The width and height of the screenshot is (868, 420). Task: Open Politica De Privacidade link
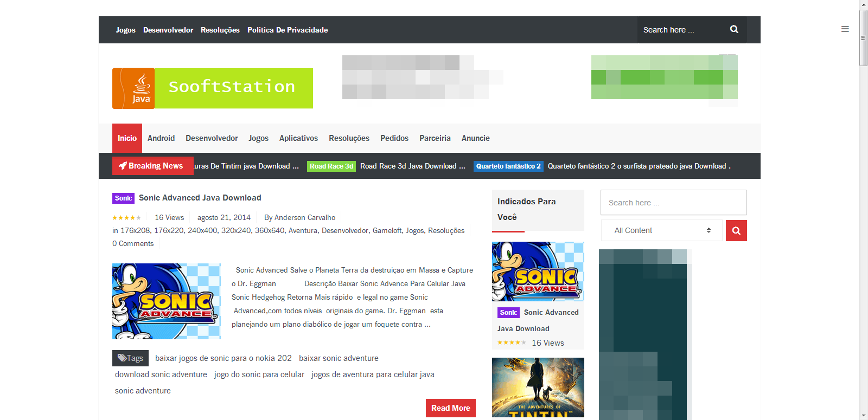point(288,30)
